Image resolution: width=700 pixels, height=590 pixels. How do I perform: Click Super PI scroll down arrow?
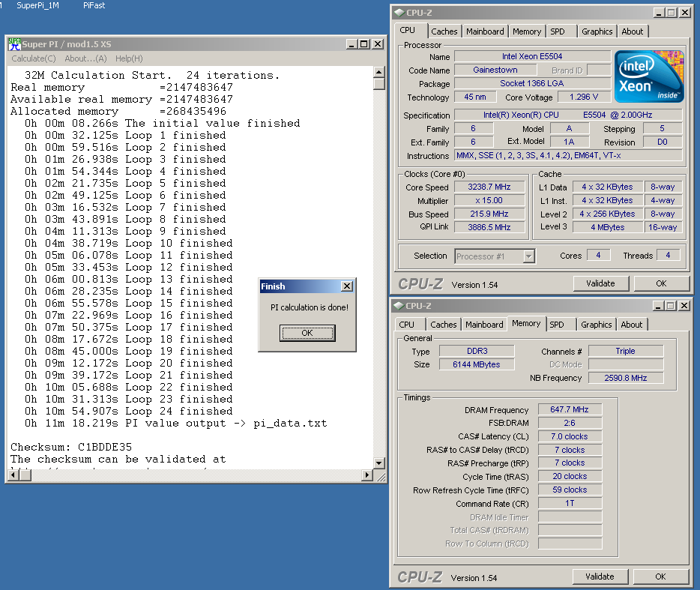(x=379, y=463)
